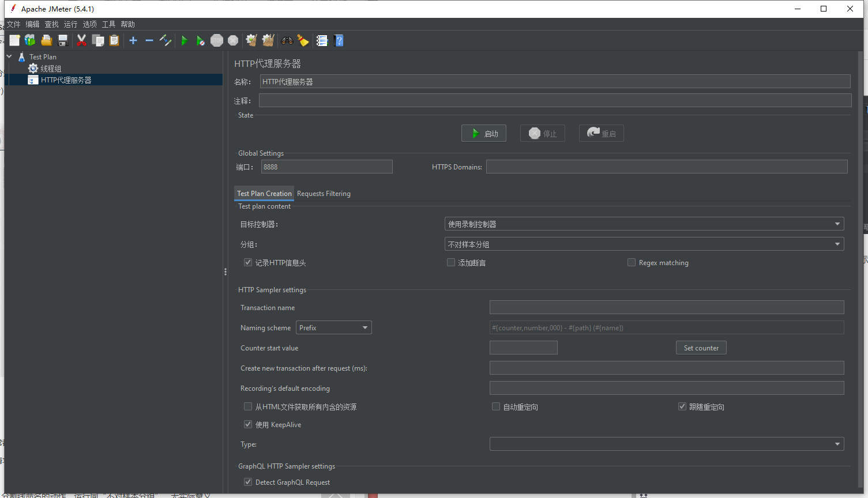
Task: Reset search with the yellow broom icon
Action: tap(303, 40)
